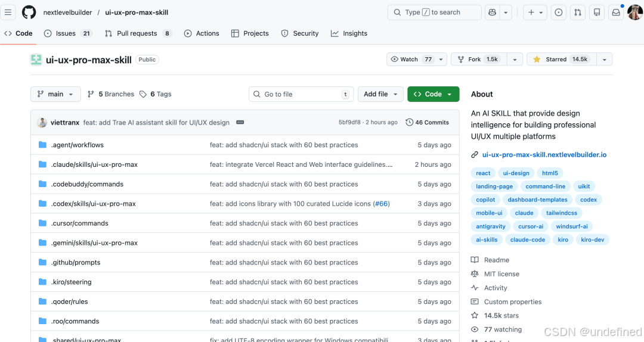Image resolution: width=644 pixels, height=342 pixels.
Task: Select the react topic tag
Action: point(483,173)
